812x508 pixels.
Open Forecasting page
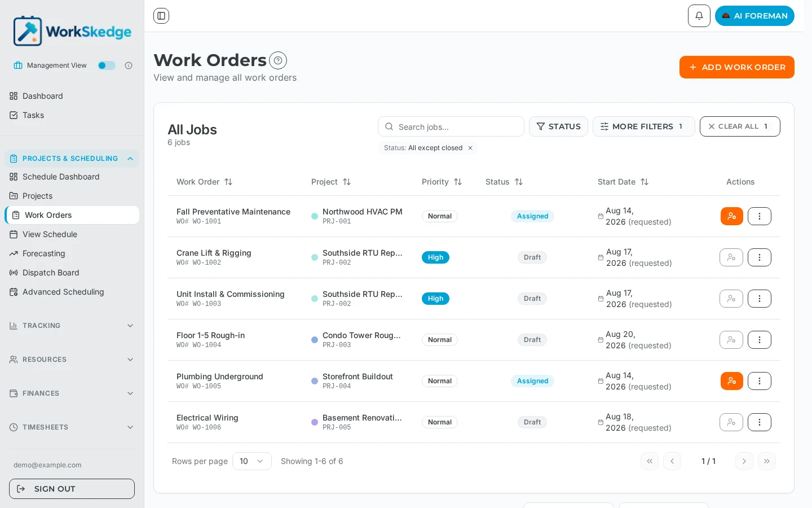point(72,253)
